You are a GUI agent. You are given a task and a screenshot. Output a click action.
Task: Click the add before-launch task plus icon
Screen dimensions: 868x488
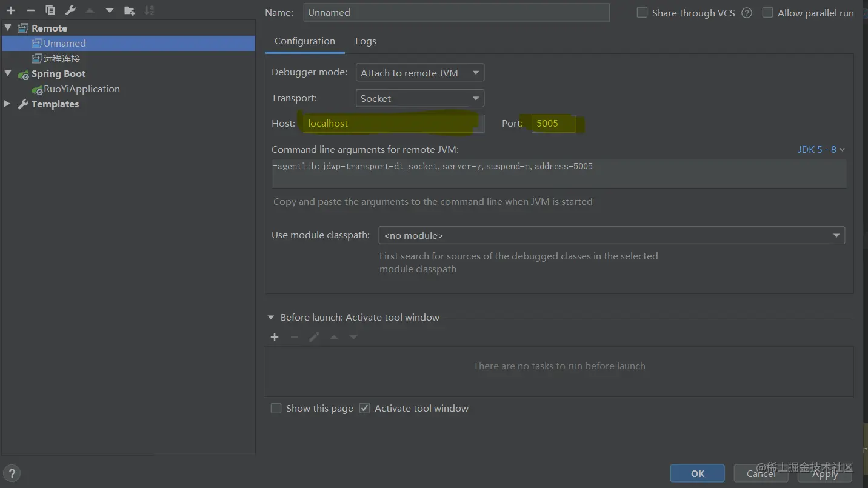[275, 337]
